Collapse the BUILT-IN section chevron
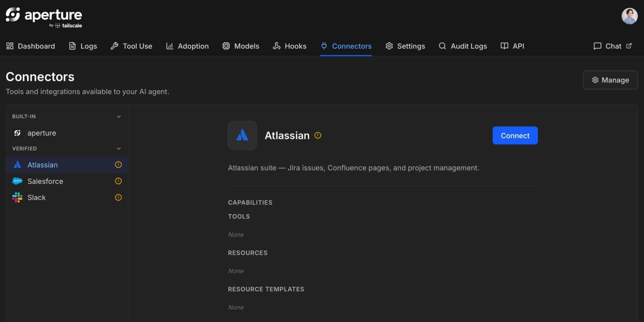 point(119,116)
